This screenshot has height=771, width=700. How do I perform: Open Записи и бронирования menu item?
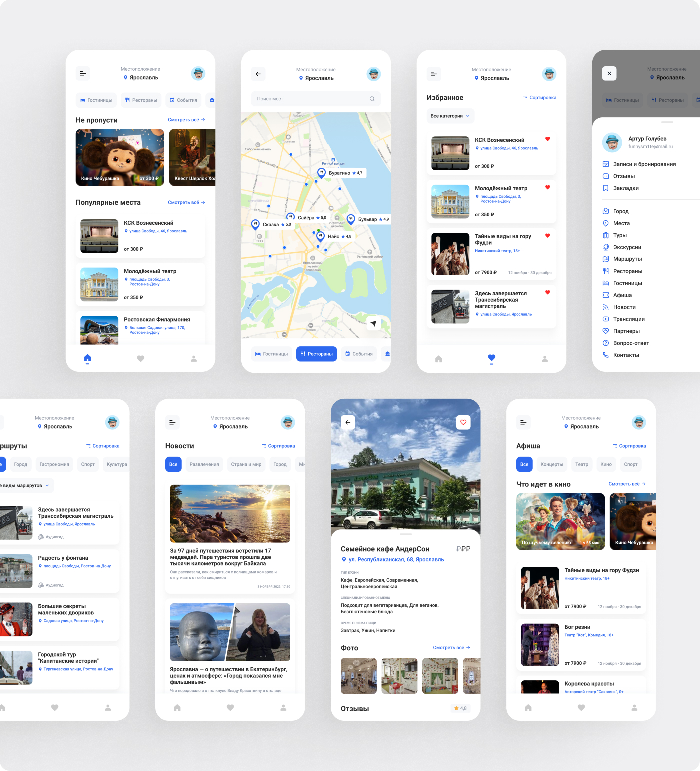click(x=644, y=164)
